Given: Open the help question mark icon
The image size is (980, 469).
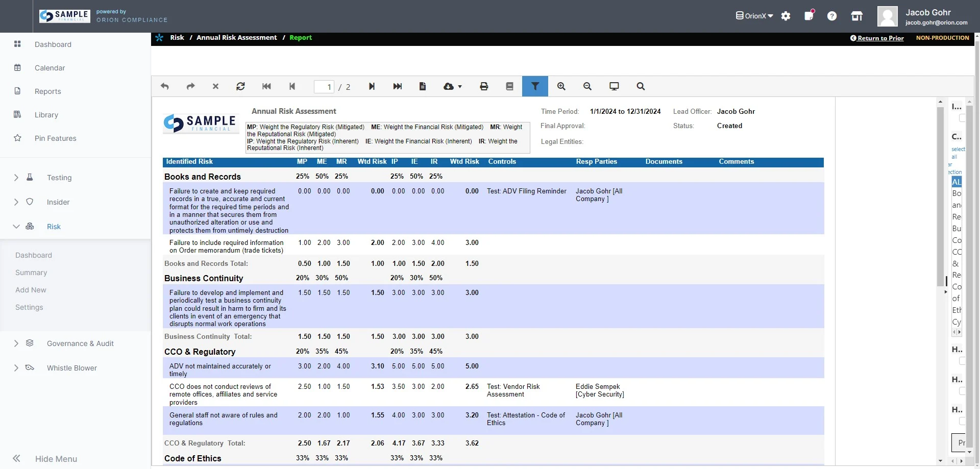Looking at the screenshot, I should 832,16.
